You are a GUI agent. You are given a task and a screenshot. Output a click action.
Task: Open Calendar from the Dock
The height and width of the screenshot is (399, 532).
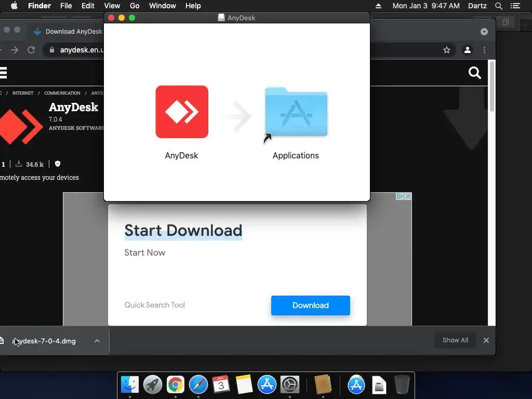point(221,385)
